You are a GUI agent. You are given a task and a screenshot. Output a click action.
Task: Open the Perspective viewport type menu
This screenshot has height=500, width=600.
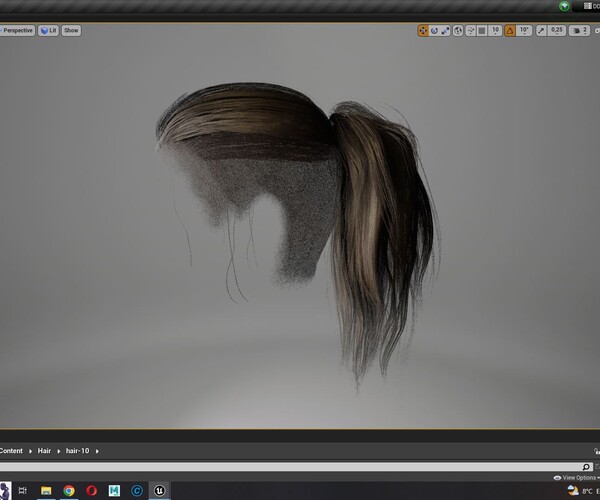coord(17,31)
